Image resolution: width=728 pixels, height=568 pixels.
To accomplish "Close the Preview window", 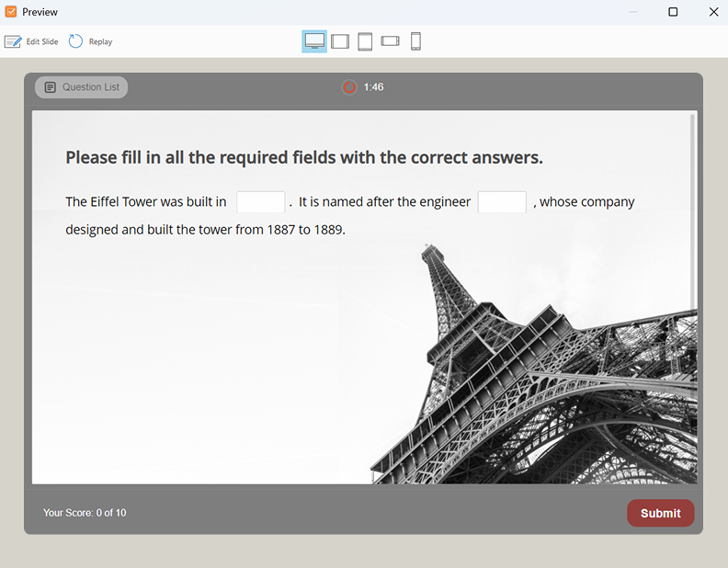I will pos(713,12).
